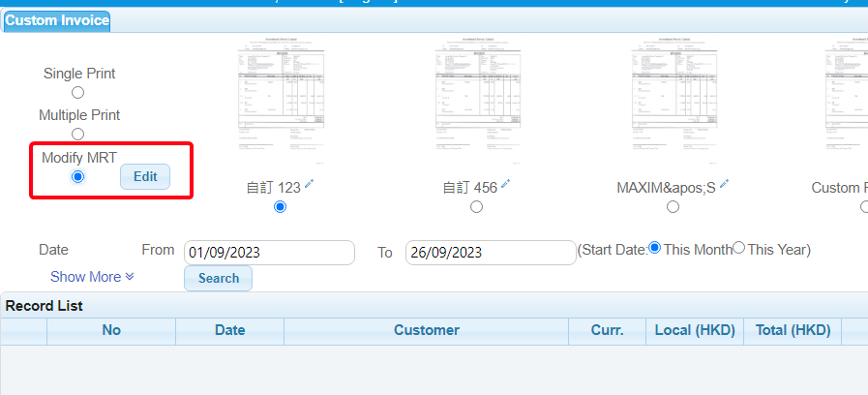Screen dimensions: 868x395
Task: Choose the MAXIM&apos;S template radio button
Action: point(673,207)
